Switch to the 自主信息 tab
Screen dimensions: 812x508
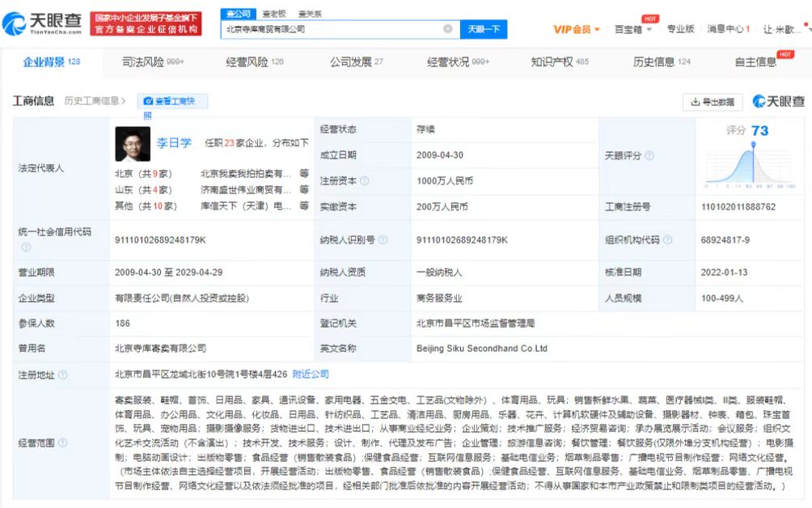755,62
